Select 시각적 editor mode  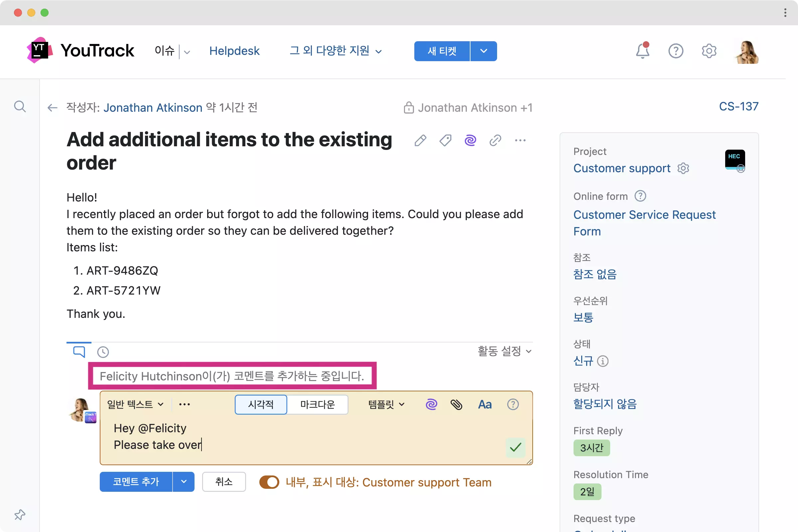261,404
